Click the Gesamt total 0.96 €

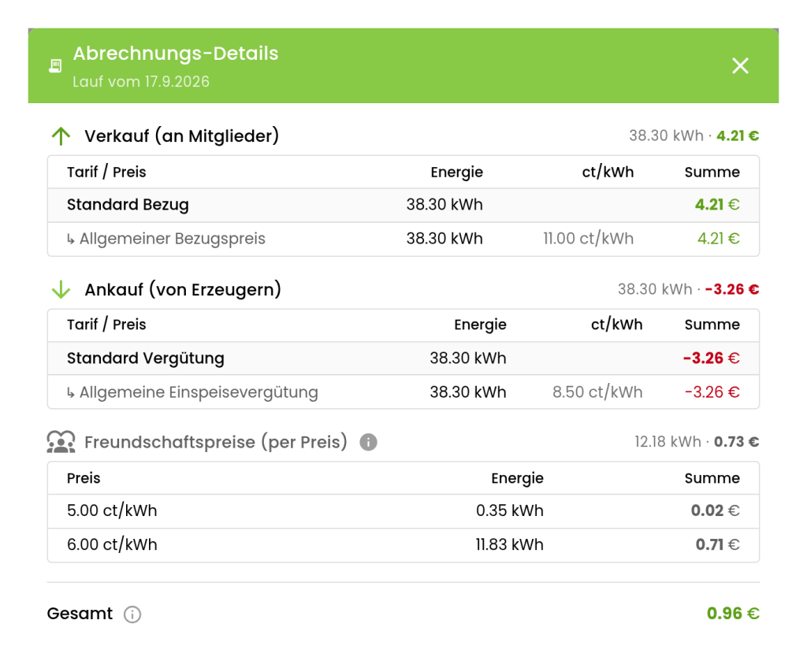(x=733, y=614)
